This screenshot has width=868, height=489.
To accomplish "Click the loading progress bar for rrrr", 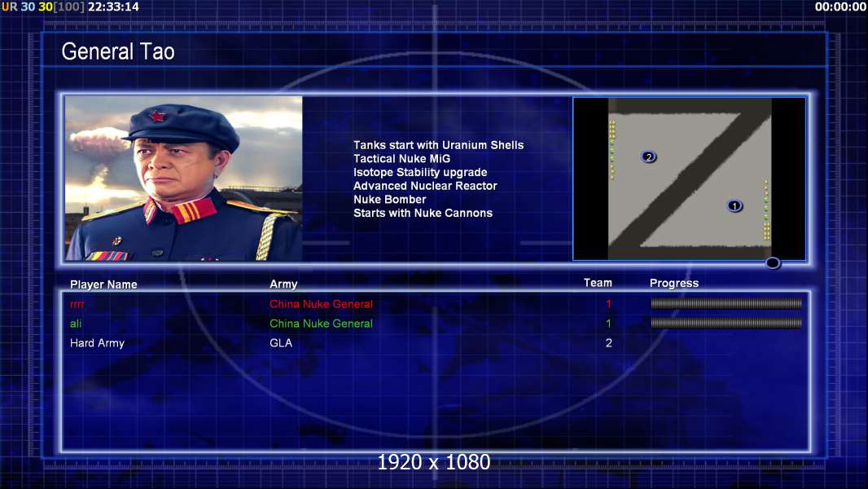I will point(726,303).
